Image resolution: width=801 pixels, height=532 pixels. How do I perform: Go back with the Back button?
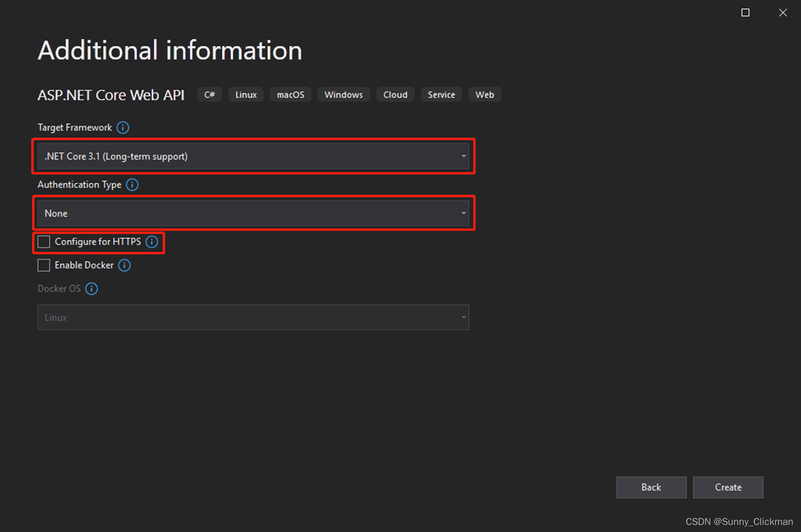point(651,487)
